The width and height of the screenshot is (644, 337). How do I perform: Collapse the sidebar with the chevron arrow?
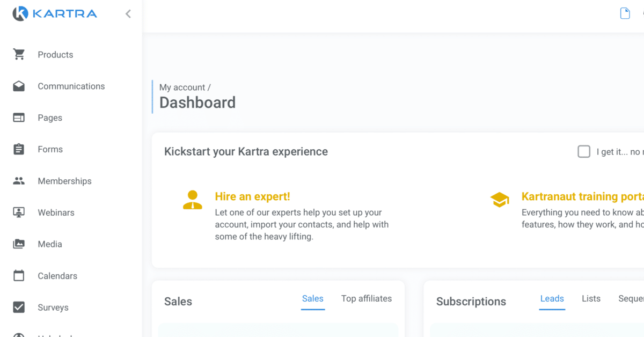click(x=128, y=14)
